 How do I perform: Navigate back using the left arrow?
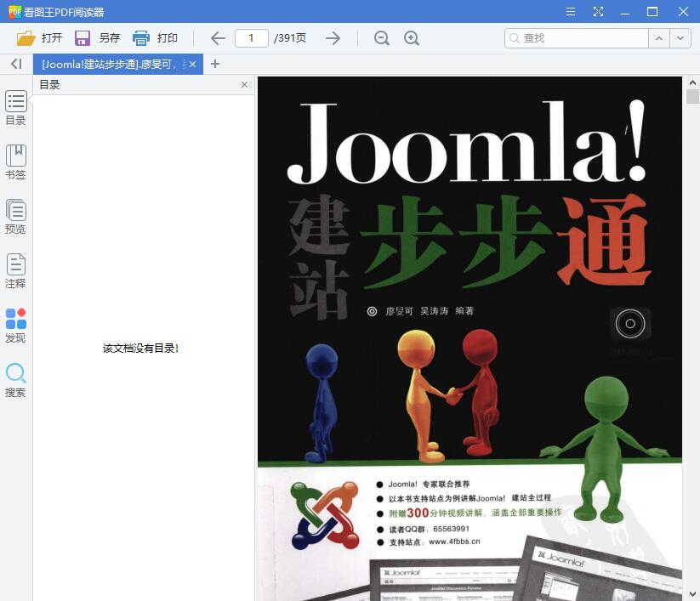217,37
